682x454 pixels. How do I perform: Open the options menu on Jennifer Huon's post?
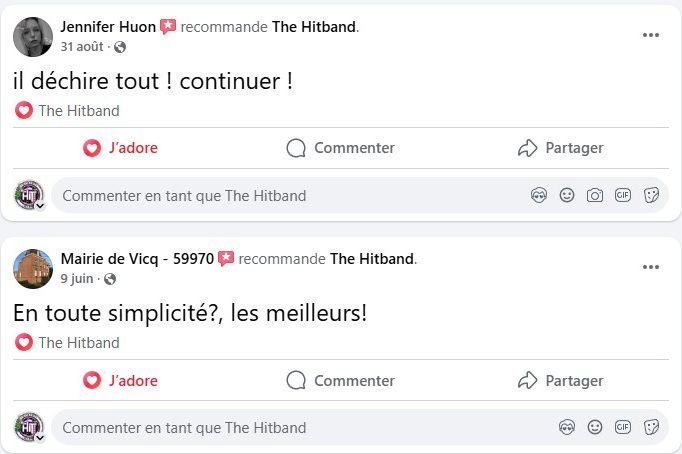651,35
